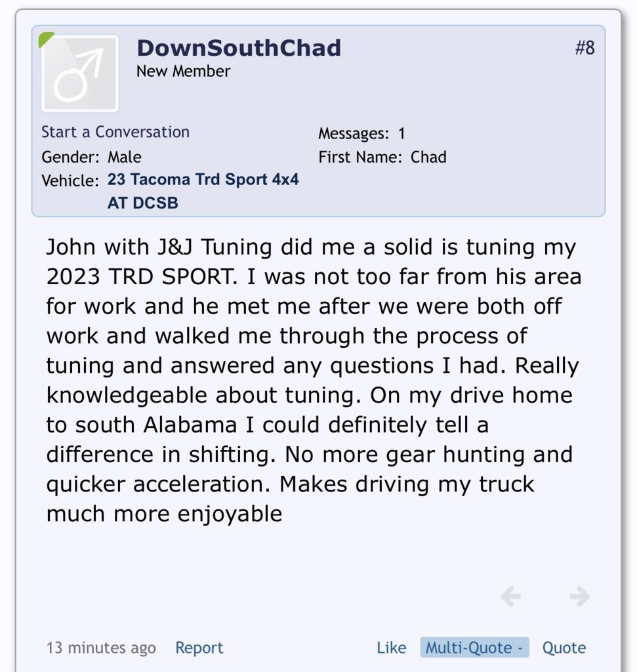Viewport: 637px width, 672px height.
Task: Click the 13 minutes ago timestamp
Action: click(x=101, y=648)
